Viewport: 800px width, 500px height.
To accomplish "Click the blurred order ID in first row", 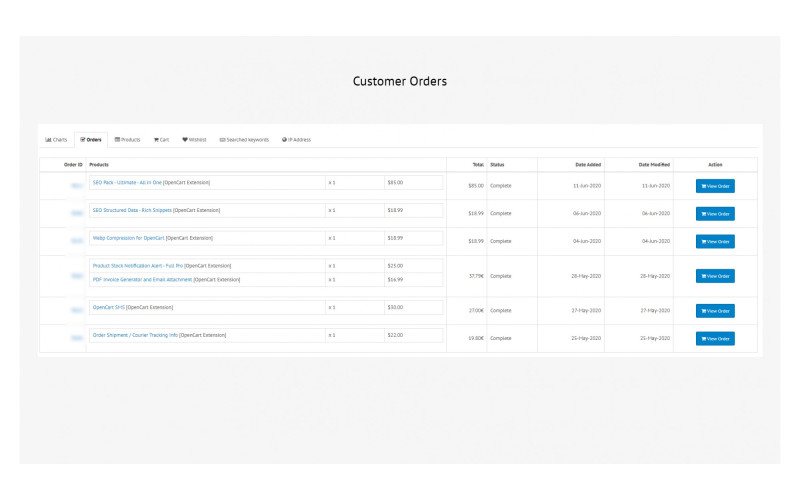I will click(x=76, y=186).
